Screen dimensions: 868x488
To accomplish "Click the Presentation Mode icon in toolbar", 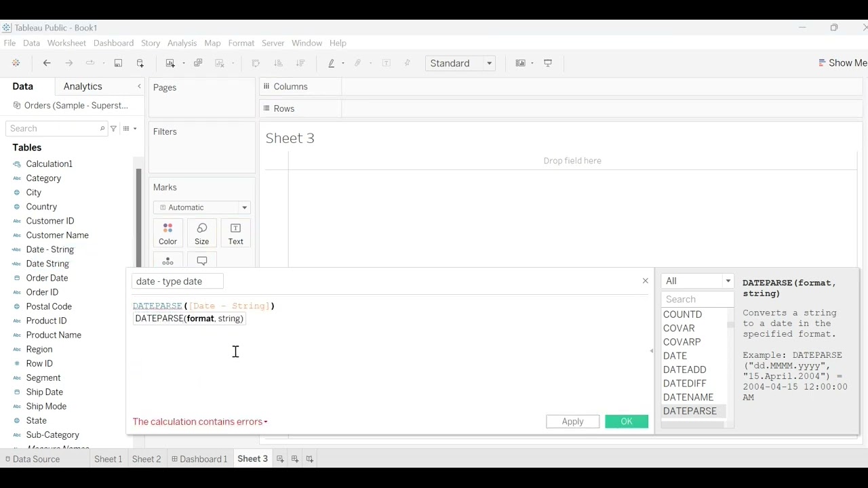I will [548, 63].
